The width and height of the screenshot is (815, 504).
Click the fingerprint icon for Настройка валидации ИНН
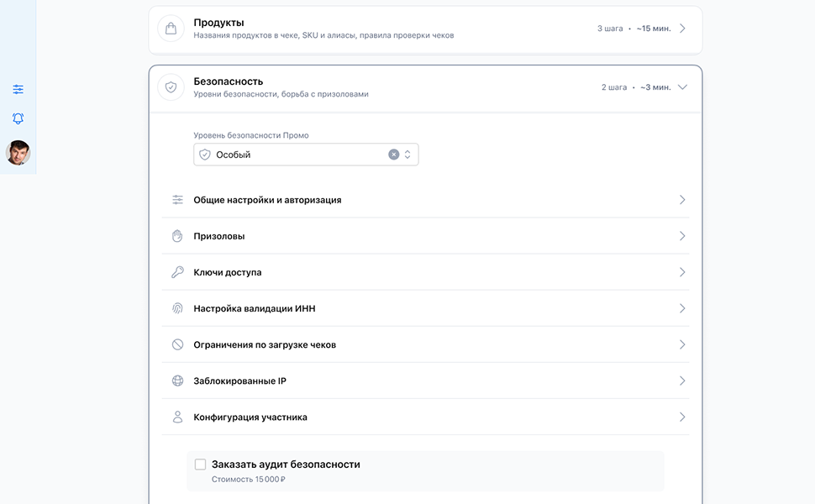[x=177, y=308]
